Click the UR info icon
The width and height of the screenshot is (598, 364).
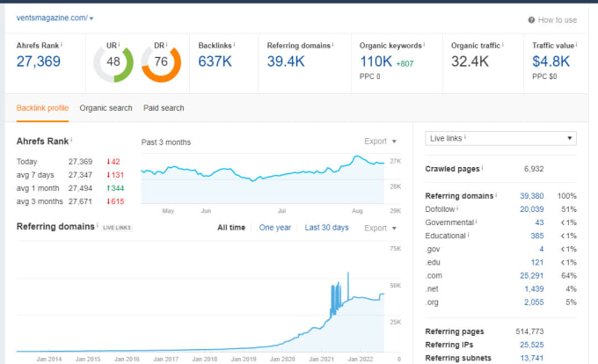(119, 45)
